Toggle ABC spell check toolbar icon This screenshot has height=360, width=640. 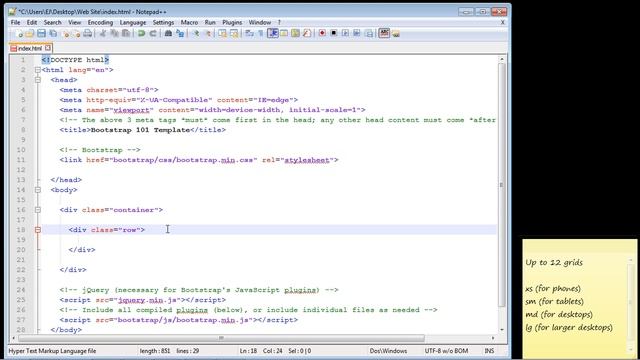384,33
